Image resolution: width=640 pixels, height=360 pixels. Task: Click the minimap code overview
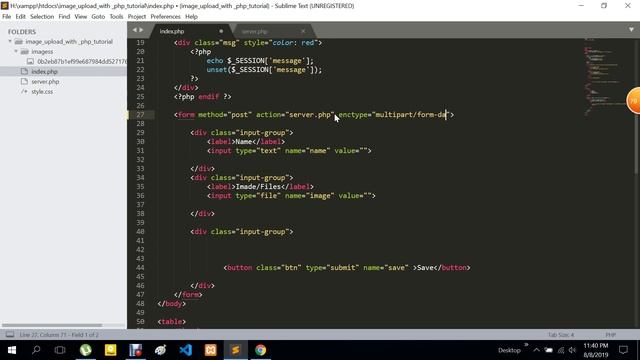[x=604, y=76]
